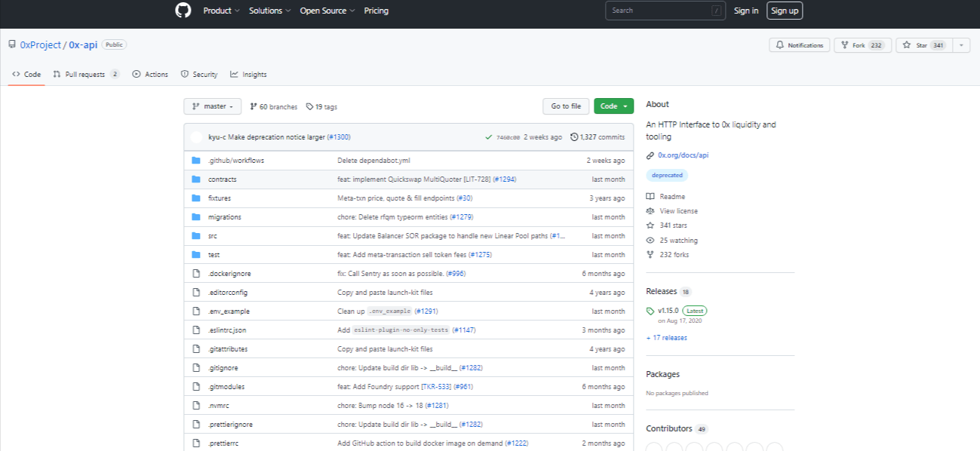
Task: Open the .gitattributes file
Action: point(228,349)
